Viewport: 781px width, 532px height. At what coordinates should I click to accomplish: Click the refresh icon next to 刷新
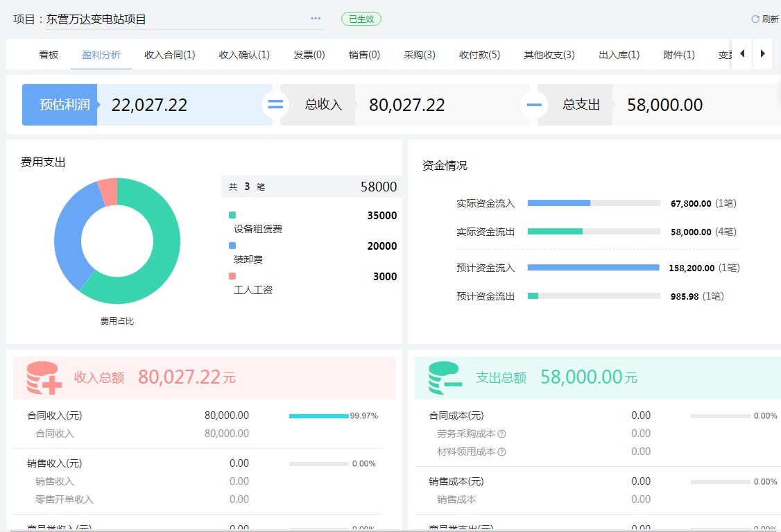[755, 19]
